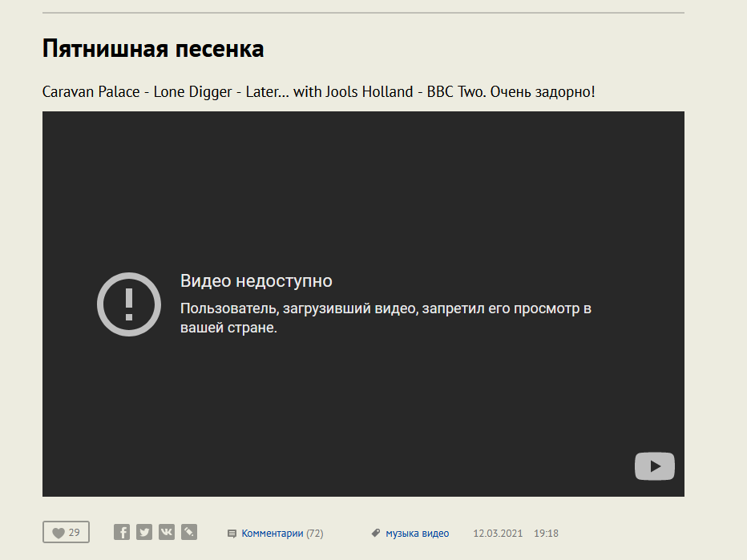Open the видео tag link
The width and height of the screenshot is (747, 560).
(436, 534)
